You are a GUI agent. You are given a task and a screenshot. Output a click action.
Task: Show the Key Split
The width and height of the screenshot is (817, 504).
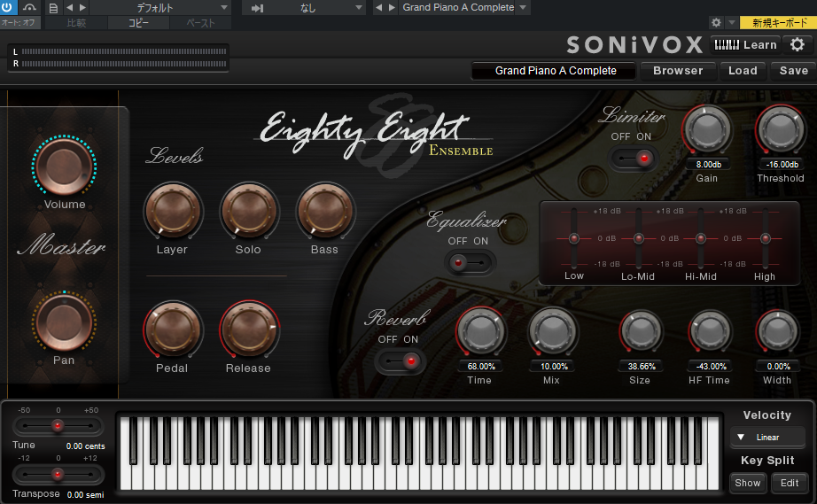pos(748,483)
